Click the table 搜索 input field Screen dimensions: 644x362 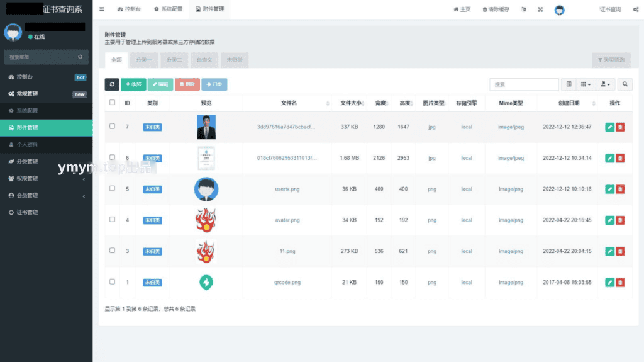[x=524, y=84]
